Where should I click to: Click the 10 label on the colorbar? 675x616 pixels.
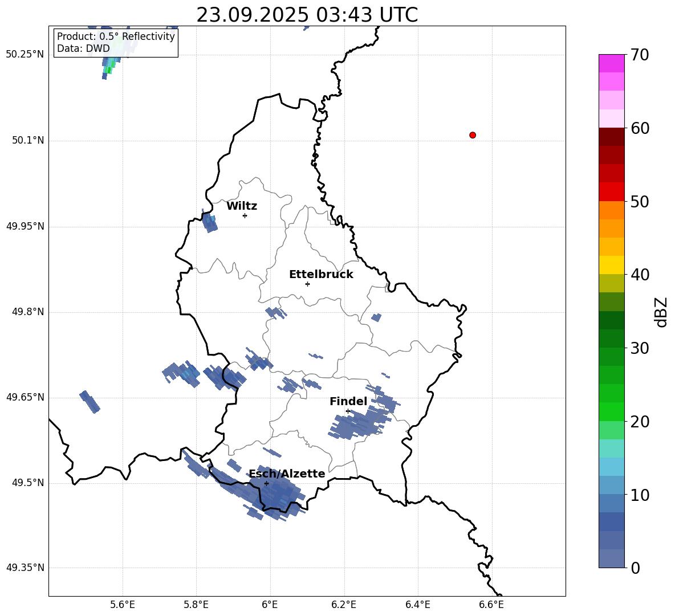coord(640,495)
